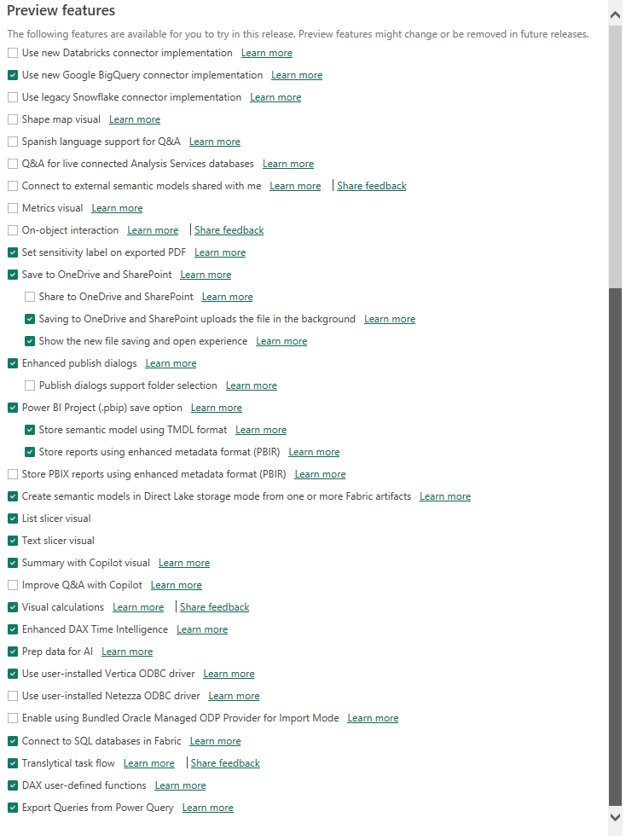Enable legacy Snowflake connector implementation checkbox
This screenshot has height=840, width=626.
[13, 97]
